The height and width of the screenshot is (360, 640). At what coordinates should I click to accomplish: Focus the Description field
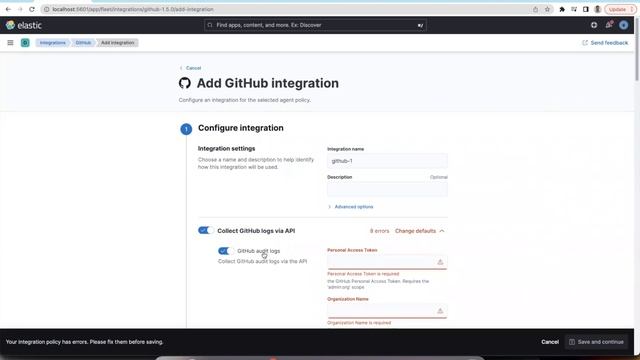coord(387,189)
